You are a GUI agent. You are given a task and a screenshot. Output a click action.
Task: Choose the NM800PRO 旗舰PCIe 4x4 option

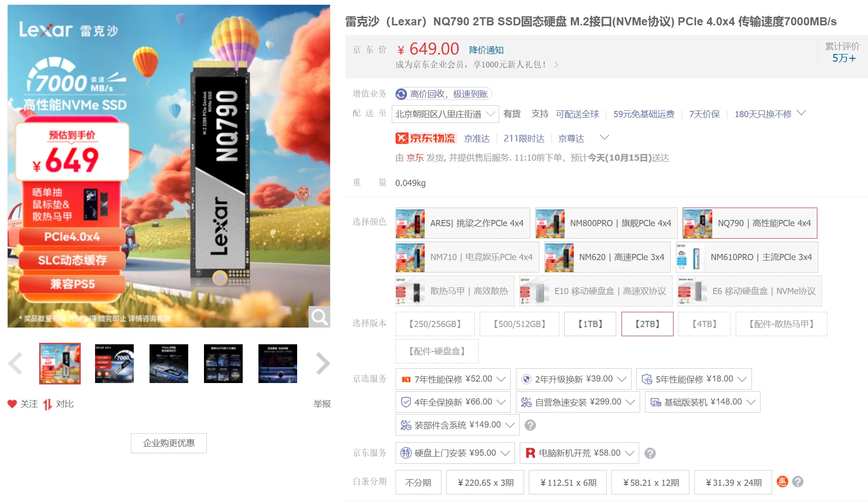pyautogui.click(x=606, y=223)
